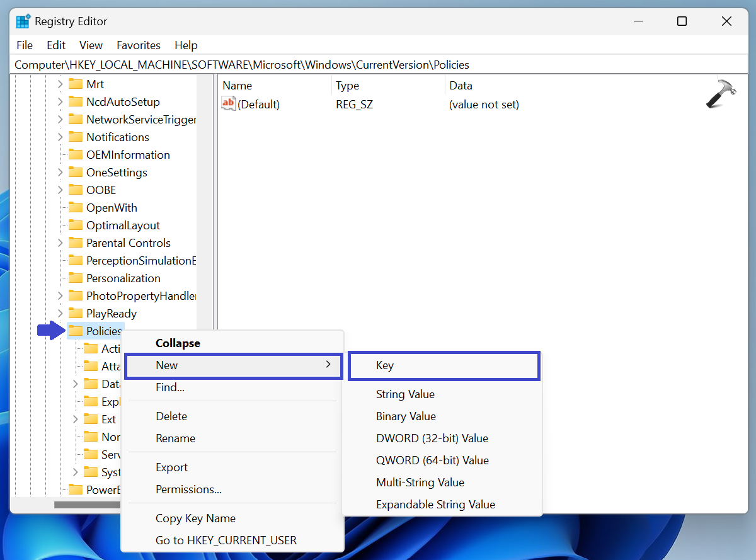This screenshot has height=560, width=756.
Task: Click the OneSettings folder icon
Action: pyautogui.click(x=76, y=172)
